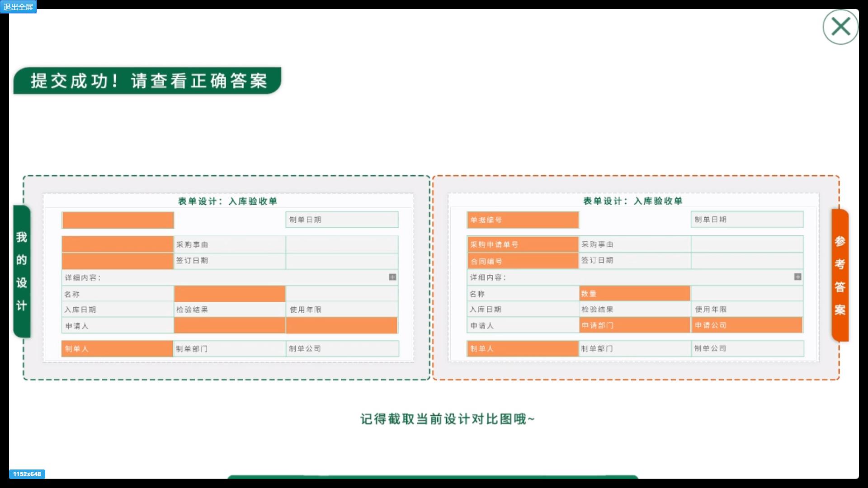Click 申请人 cell in reference answer
Viewport: 868px width, 488px height.
tap(523, 325)
